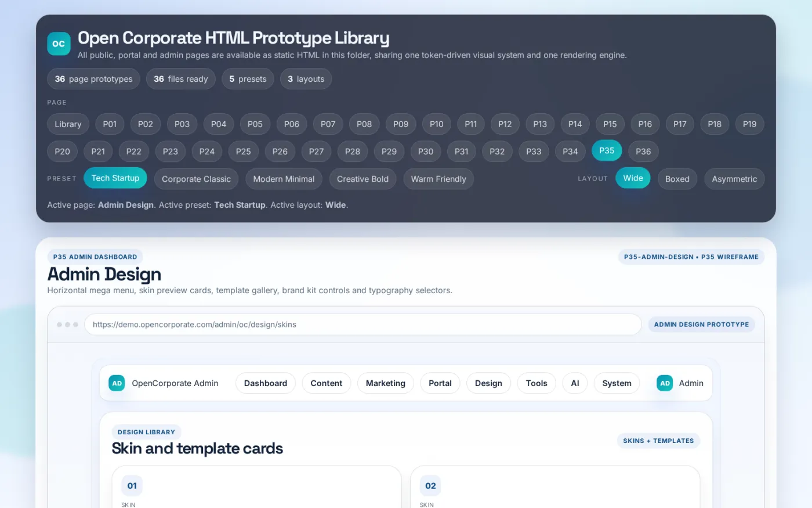Select page P12 pill
Screen dimensions: 812x508
(505, 124)
